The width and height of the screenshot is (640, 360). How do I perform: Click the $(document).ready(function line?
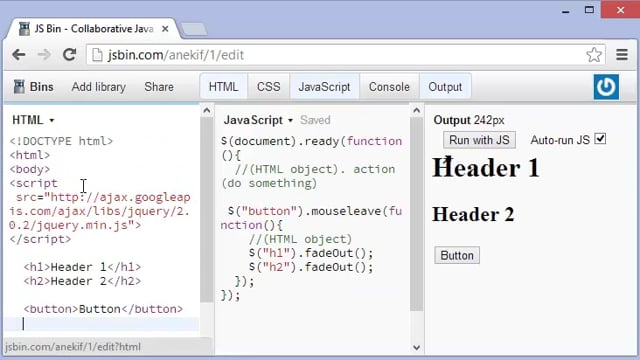point(311,141)
